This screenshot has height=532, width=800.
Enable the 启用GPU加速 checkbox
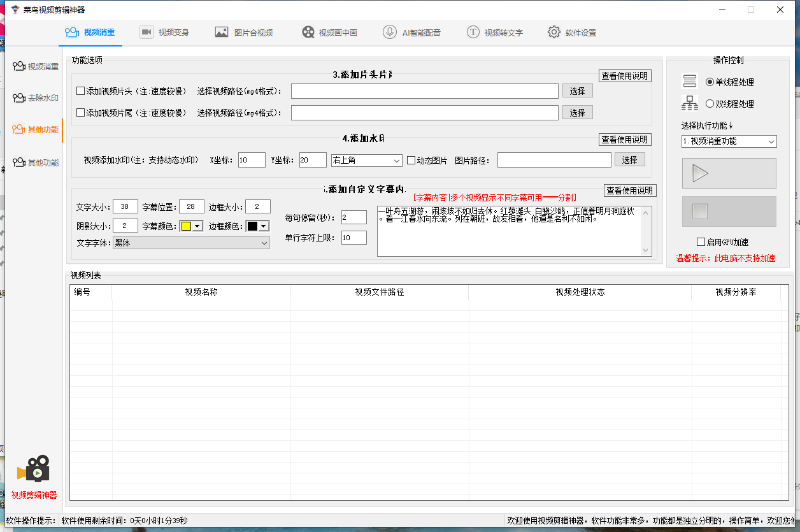pyautogui.click(x=701, y=242)
